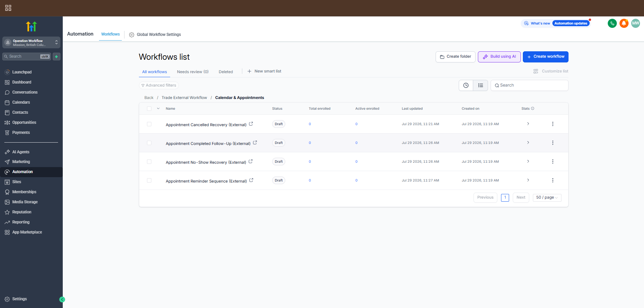
Task: Click Stats info icon in header
Action: point(533,108)
